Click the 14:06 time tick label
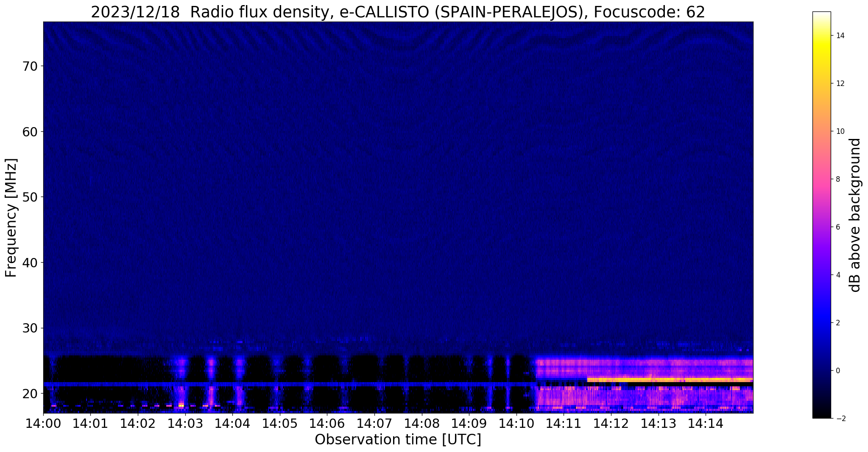 (327, 424)
